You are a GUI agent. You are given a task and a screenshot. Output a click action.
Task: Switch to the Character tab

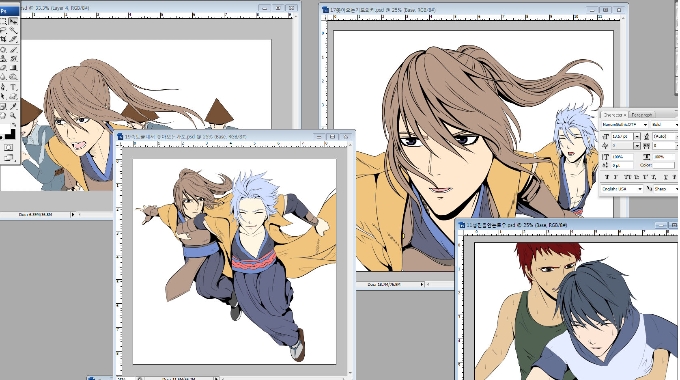click(615, 115)
